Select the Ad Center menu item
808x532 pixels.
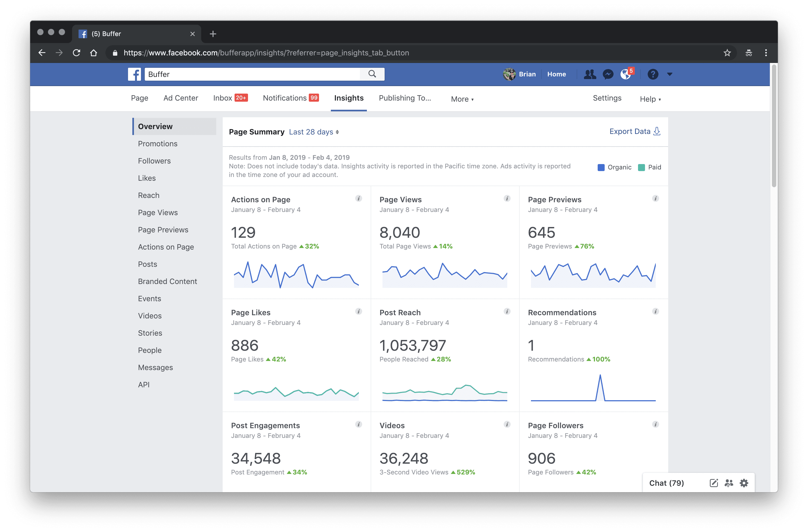point(179,98)
